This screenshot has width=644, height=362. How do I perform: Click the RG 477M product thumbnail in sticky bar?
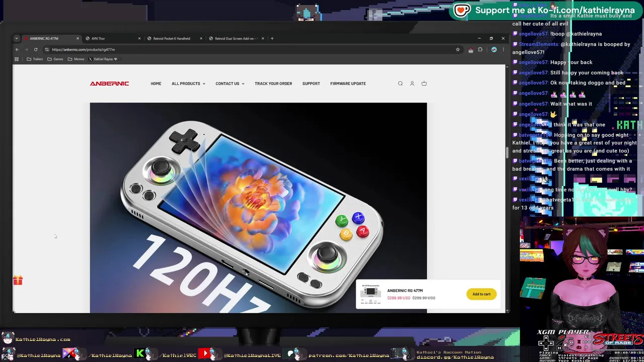pos(370,294)
